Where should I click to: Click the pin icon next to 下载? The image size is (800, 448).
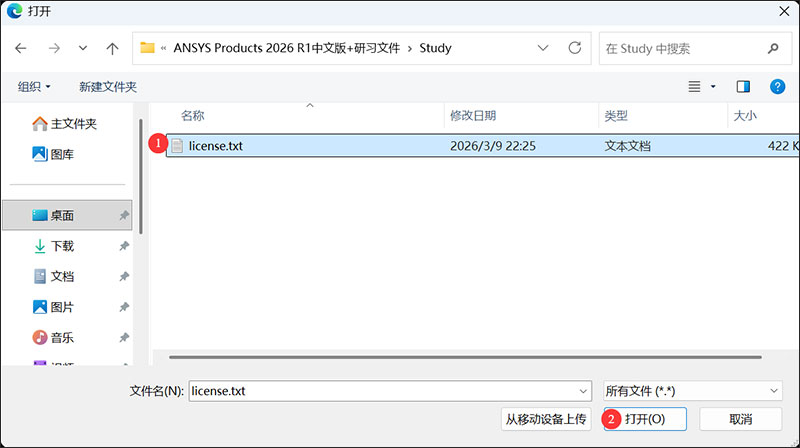124,246
